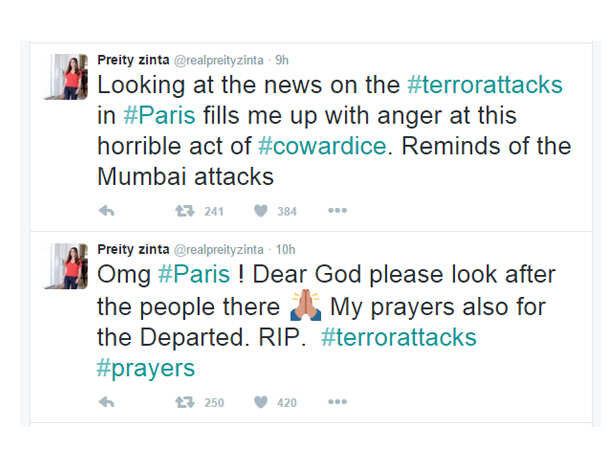The height and width of the screenshot is (450, 616).
Task: Open #terrorattacks hashtag in the first tweet
Action: click(485, 85)
